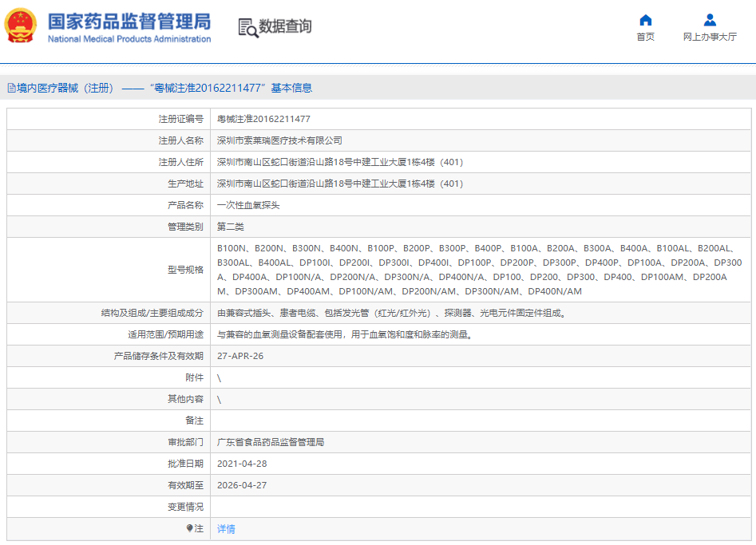Viewport: 756px width, 545px height.
Task: Click the 数据查询 heading text
Action: pyautogui.click(x=285, y=26)
